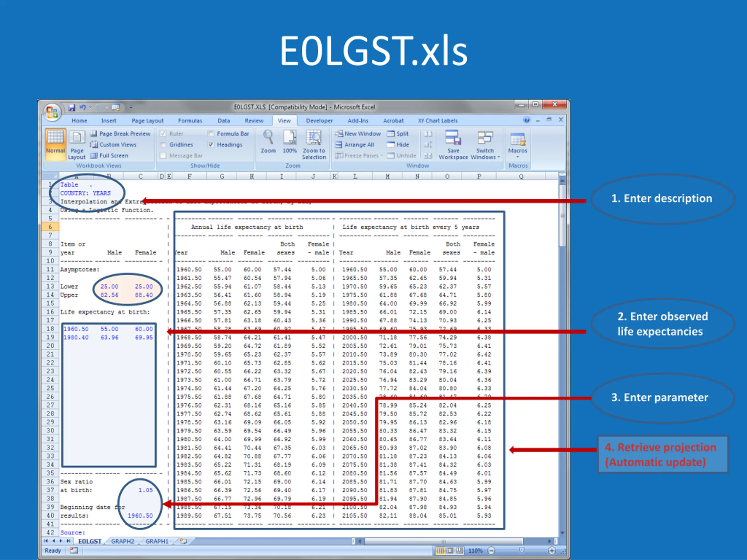Switch to Page Layout view

pos(77,144)
